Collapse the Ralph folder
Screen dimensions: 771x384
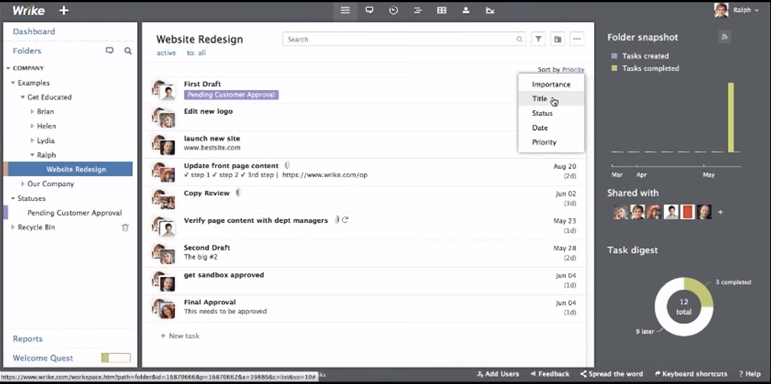click(32, 155)
